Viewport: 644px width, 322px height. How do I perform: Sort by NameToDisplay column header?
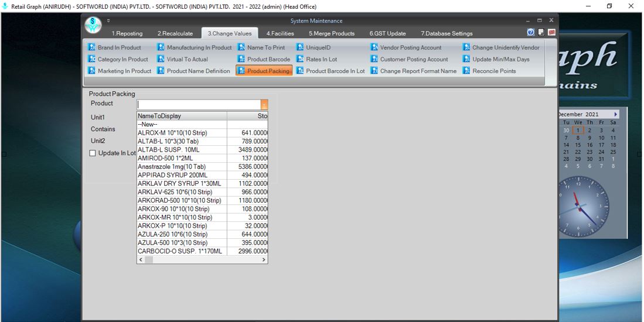point(182,116)
